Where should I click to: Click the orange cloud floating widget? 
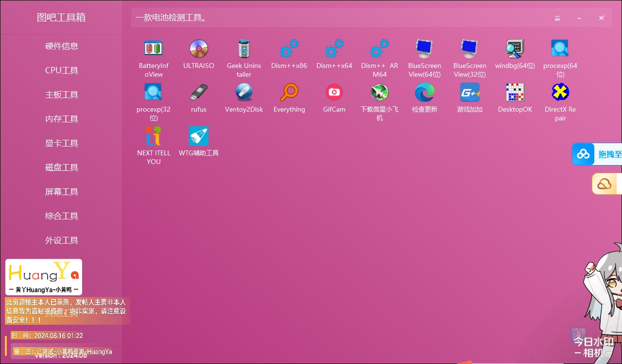tap(607, 184)
